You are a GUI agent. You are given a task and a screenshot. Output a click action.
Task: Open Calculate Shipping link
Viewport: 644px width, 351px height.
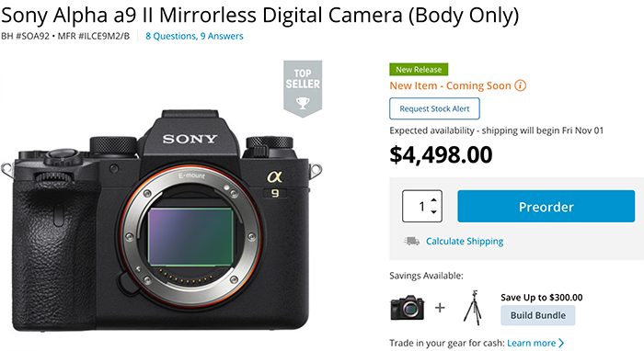pos(465,241)
